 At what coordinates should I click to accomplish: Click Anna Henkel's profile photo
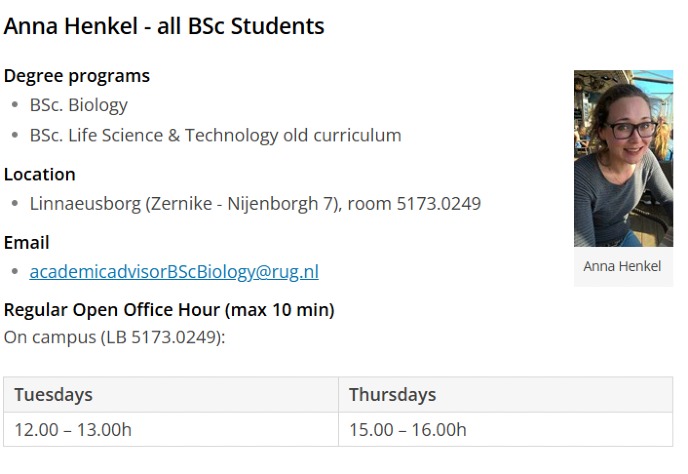coord(623,158)
